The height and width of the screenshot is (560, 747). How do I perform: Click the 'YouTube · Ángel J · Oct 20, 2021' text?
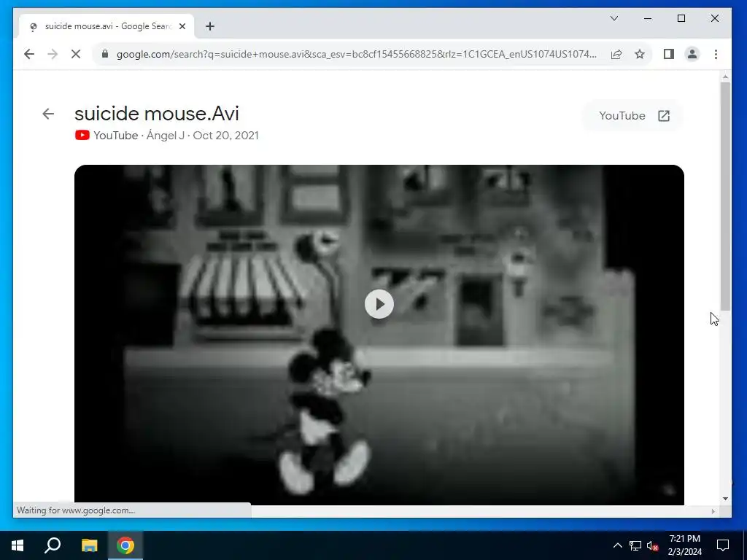177,135
